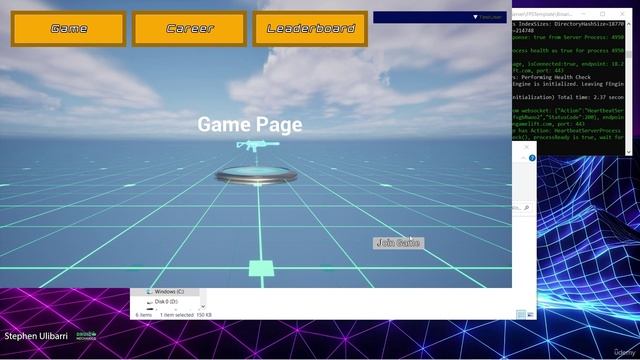Image resolution: width=640 pixels, height=360 pixels.
Task: Click "6 items" in Explorer status bar
Action: (143, 315)
